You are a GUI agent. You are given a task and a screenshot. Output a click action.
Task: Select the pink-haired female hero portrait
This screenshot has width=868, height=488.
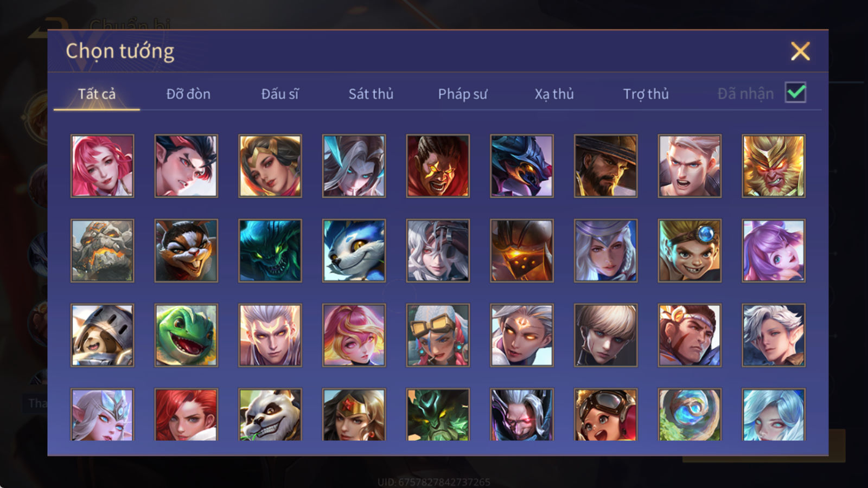[102, 166]
